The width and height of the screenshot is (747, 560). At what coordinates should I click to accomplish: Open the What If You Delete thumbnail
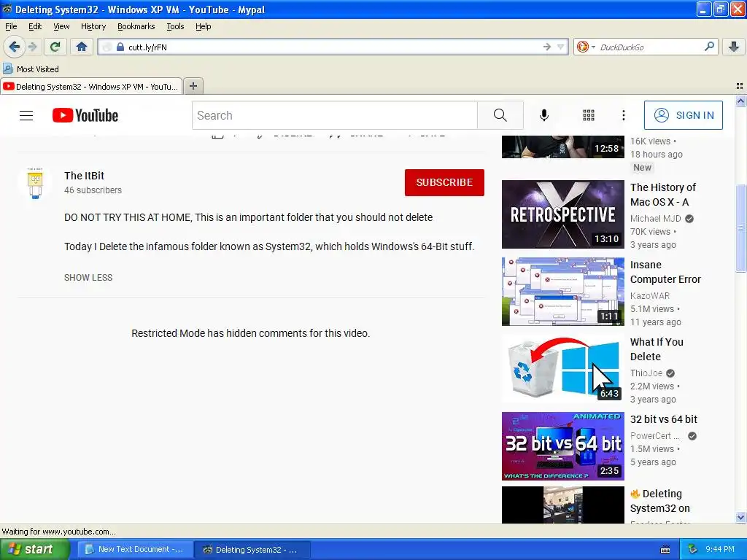tap(562, 368)
